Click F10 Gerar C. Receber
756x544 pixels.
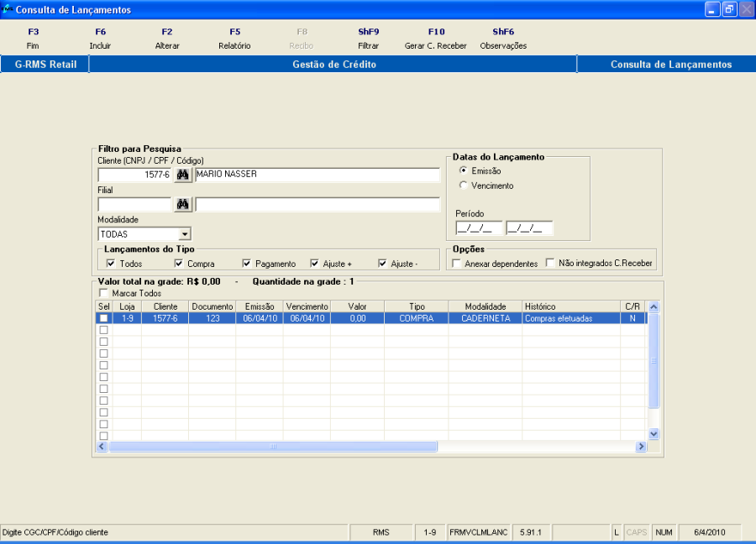pyautogui.click(x=436, y=39)
